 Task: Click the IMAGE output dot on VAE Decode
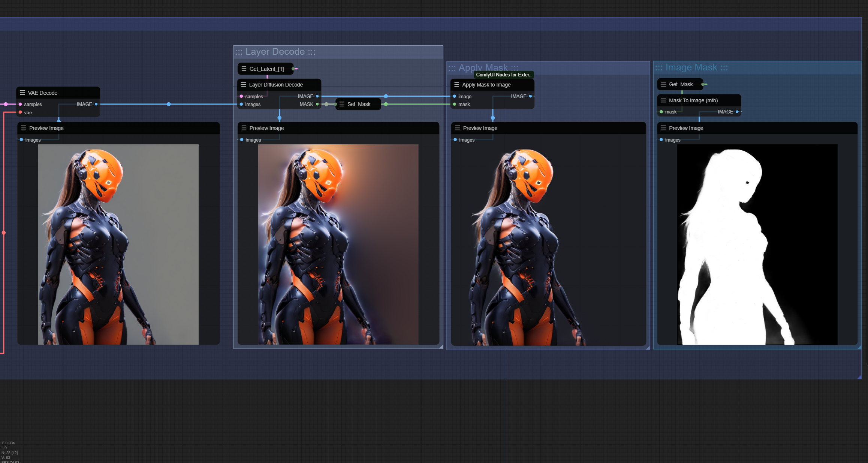pos(97,104)
